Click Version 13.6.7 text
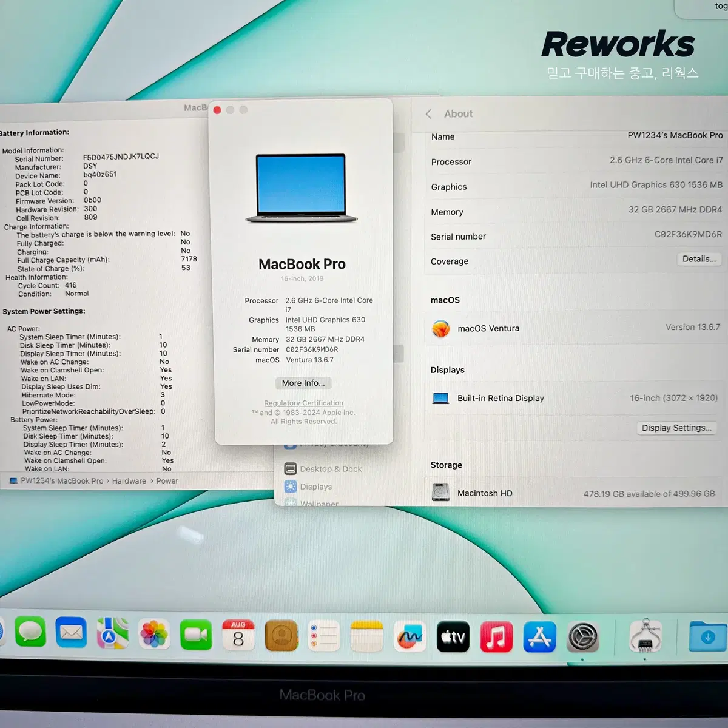Viewport: 728px width, 728px height. 693,327
